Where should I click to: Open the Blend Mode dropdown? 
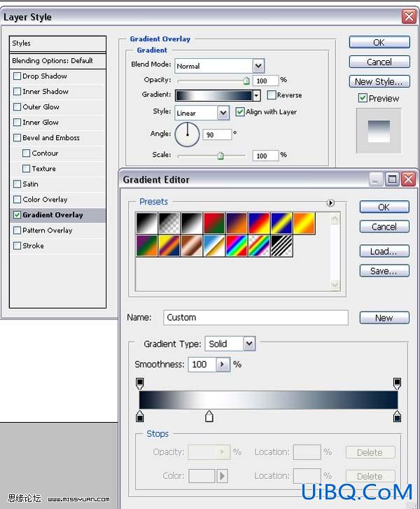pos(258,66)
